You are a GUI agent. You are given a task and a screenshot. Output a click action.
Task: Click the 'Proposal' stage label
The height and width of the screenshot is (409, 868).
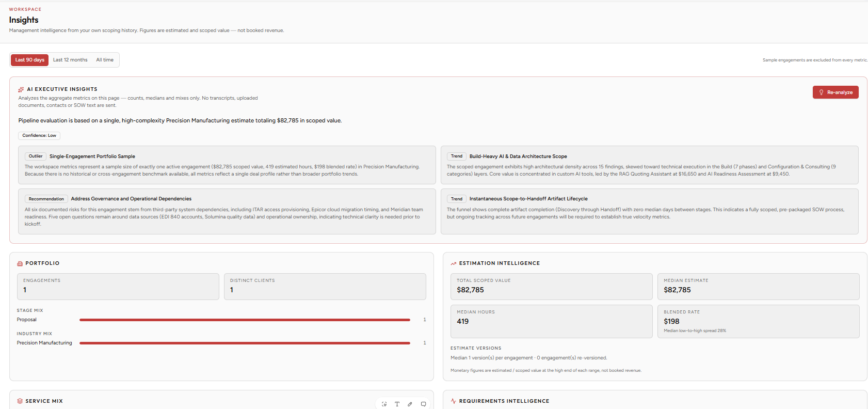point(27,320)
